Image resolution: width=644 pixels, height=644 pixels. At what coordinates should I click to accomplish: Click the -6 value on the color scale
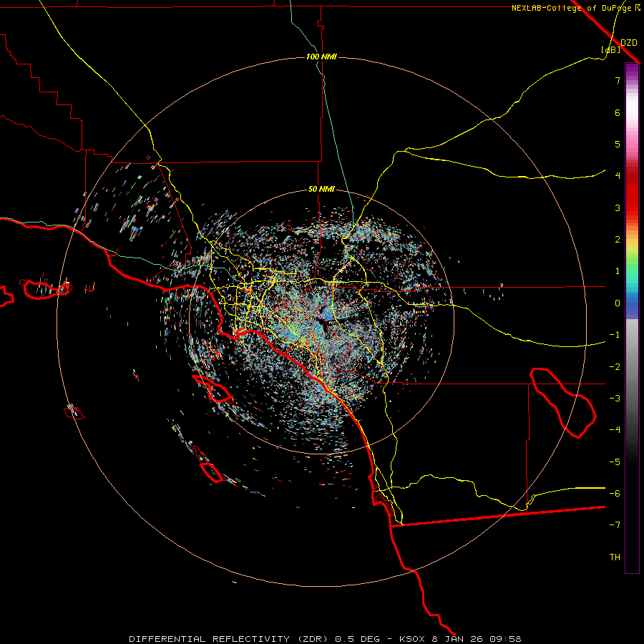point(615,494)
